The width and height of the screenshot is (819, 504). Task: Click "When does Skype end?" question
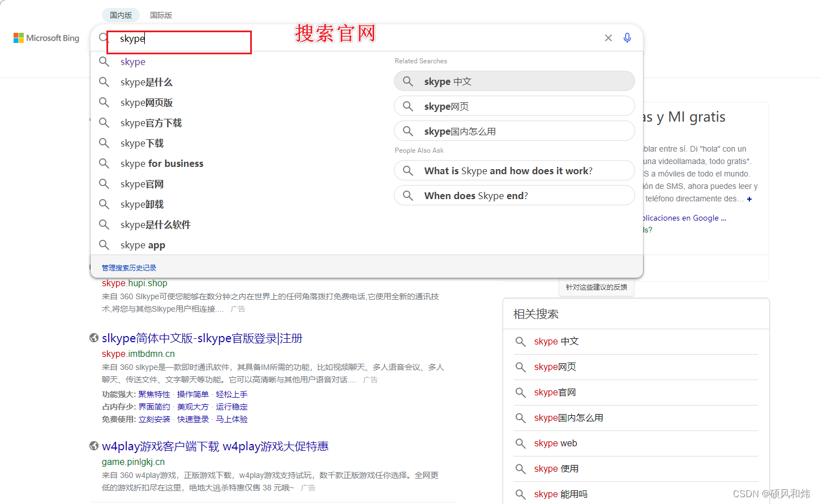[514, 195]
